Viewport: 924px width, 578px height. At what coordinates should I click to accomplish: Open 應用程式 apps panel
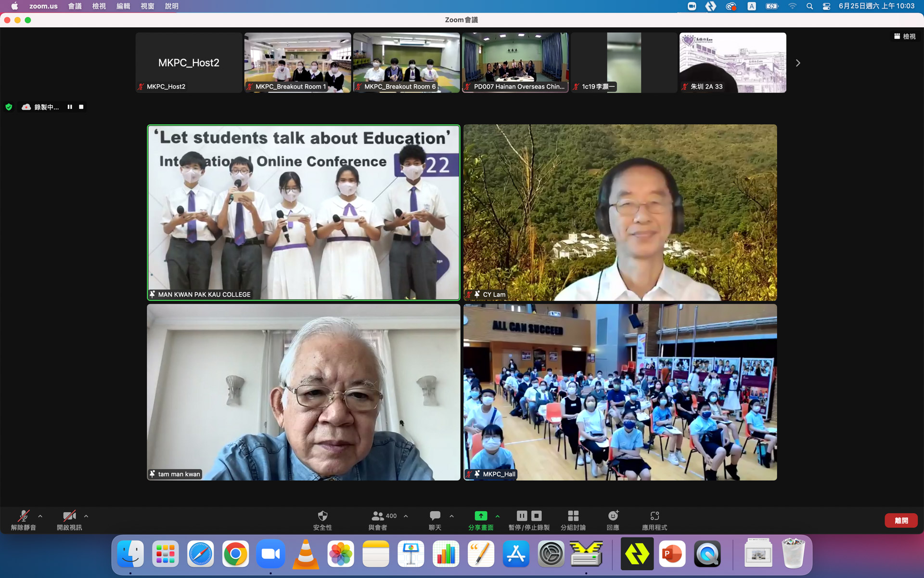[654, 520]
